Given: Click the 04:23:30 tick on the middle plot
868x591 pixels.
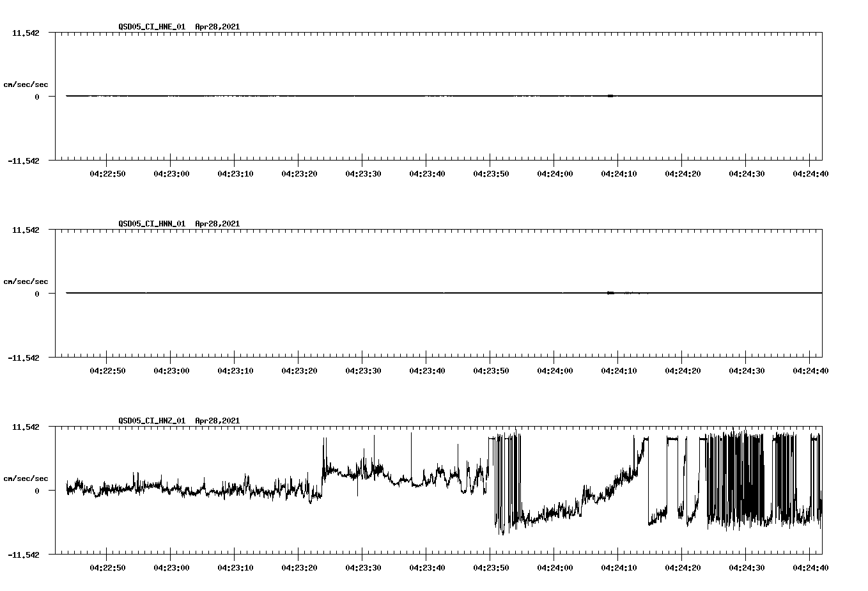Looking at the screenshot, I should point(362,370).
